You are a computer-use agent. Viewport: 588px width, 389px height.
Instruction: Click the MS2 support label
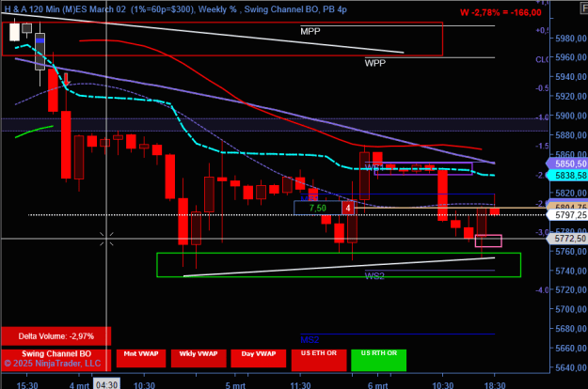310,339
